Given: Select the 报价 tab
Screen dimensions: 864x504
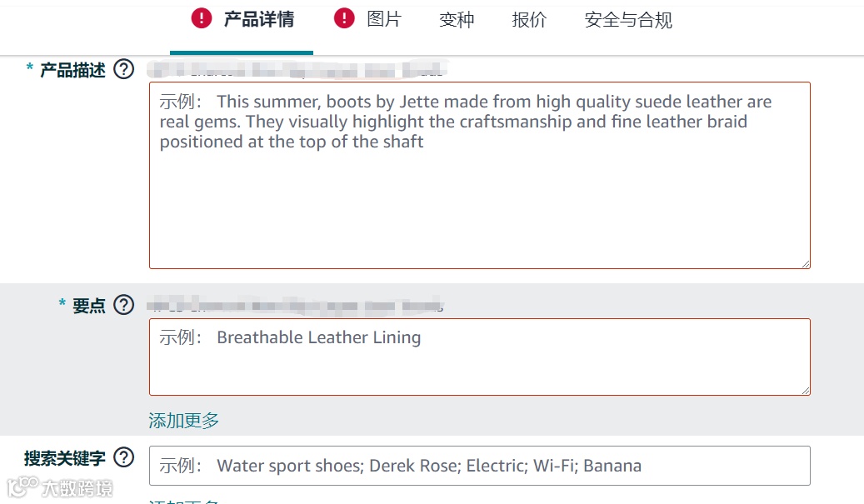Looking at the screenshot, I should click(x=529, y=20).
